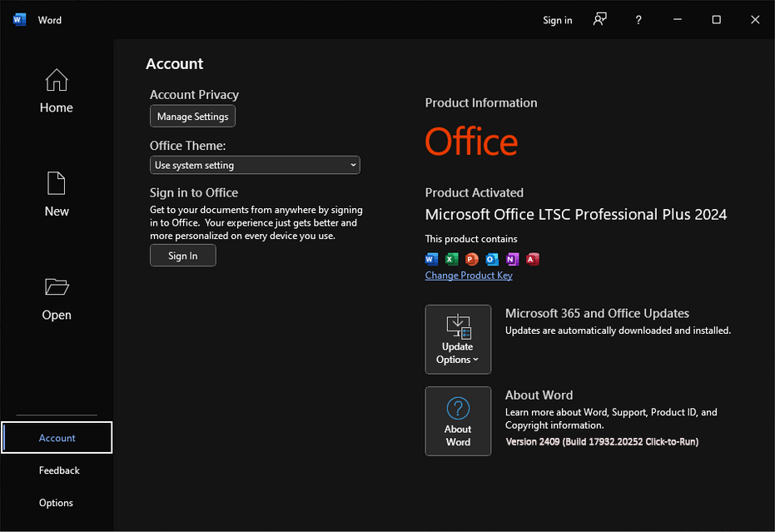Click the OneNote app icon under product contents

tap(513, 259)
